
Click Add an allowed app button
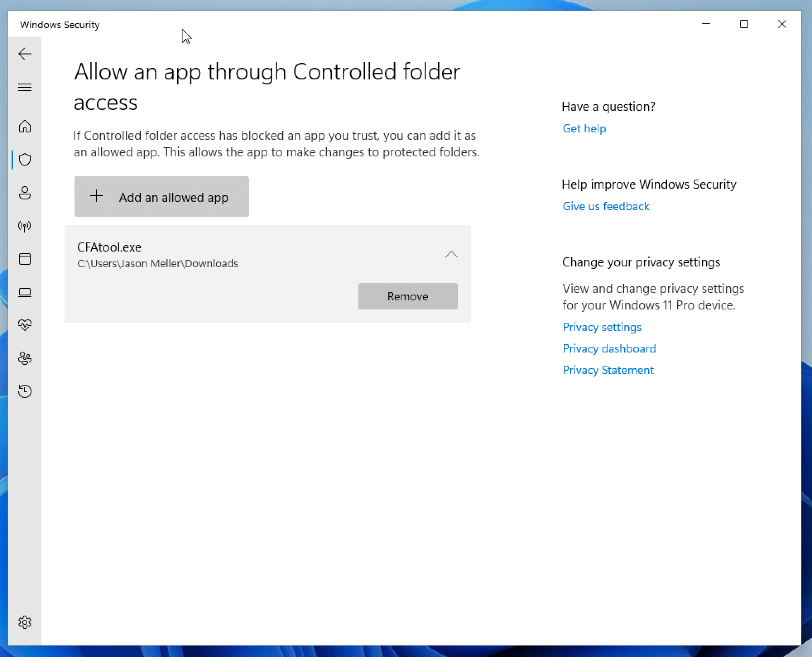(162, 197)
